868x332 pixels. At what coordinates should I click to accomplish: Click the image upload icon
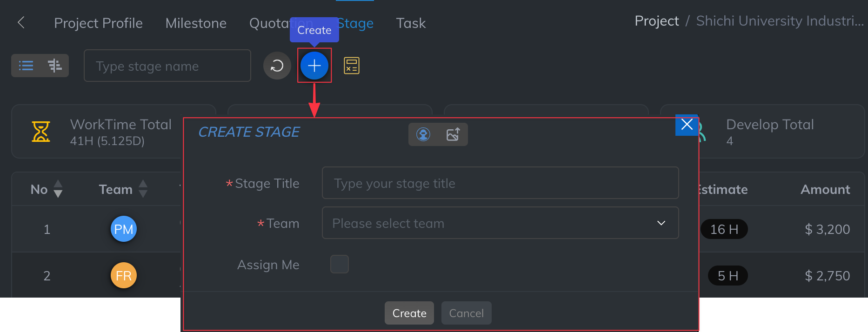click(453, 134)
